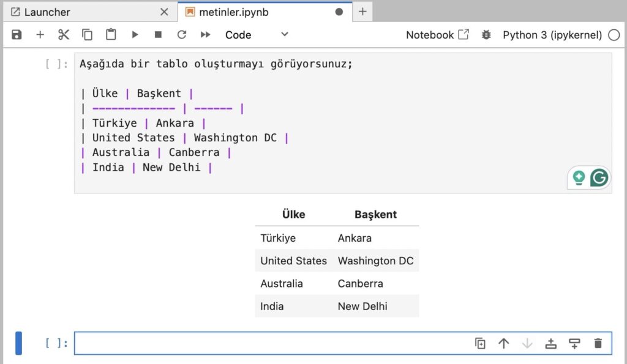Insert a new cell with the plus icon
The image size is (627, 364).
[x=40, y=35]
